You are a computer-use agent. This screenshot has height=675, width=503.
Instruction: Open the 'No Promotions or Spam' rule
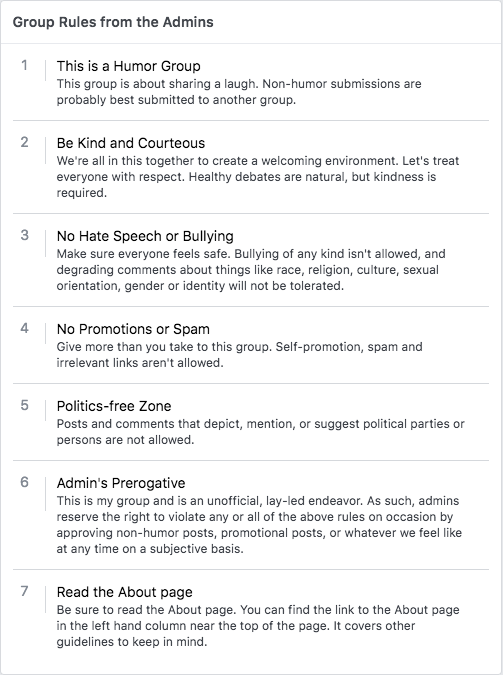(x=133, y=329)
